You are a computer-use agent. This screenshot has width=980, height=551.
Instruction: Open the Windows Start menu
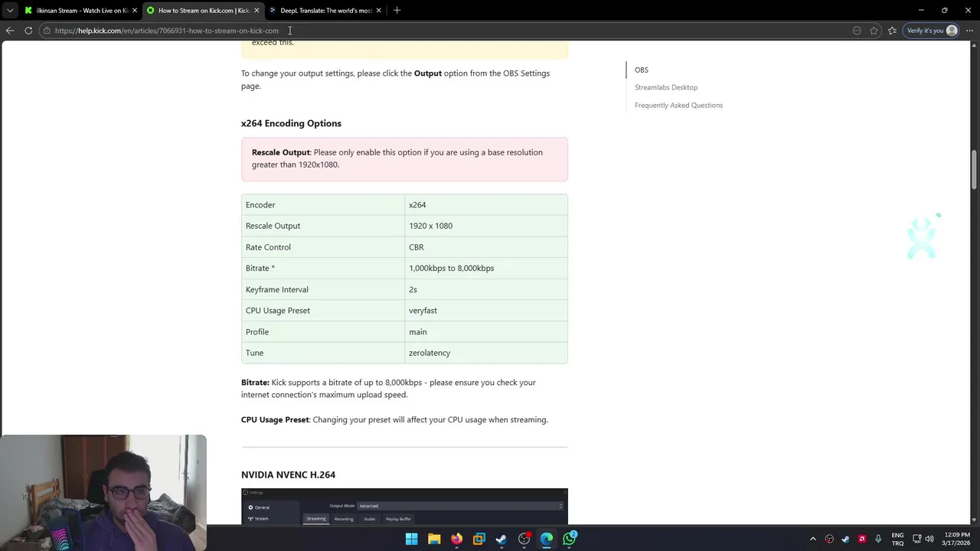click(x=411, y=539)
